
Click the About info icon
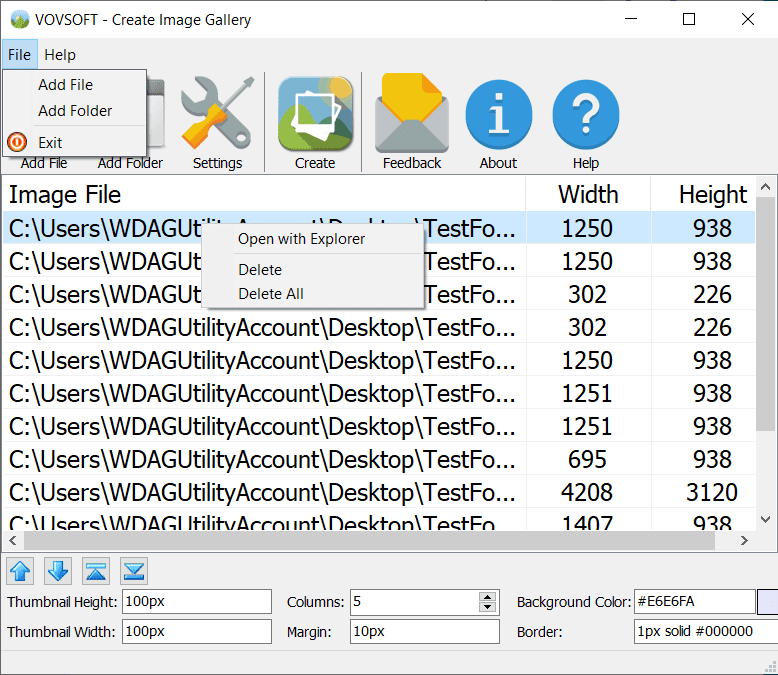498,114
